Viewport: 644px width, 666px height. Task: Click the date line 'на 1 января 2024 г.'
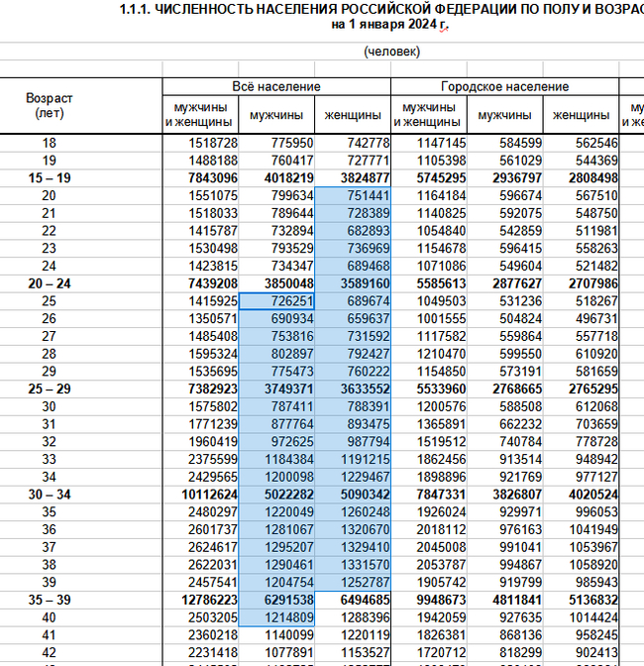pyautogui.click(x=389, y=24)
